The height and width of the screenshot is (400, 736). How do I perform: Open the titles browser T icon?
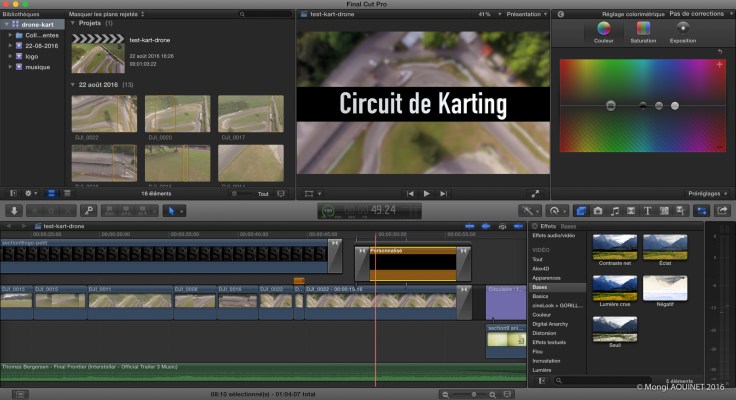[x=647, y=211]
